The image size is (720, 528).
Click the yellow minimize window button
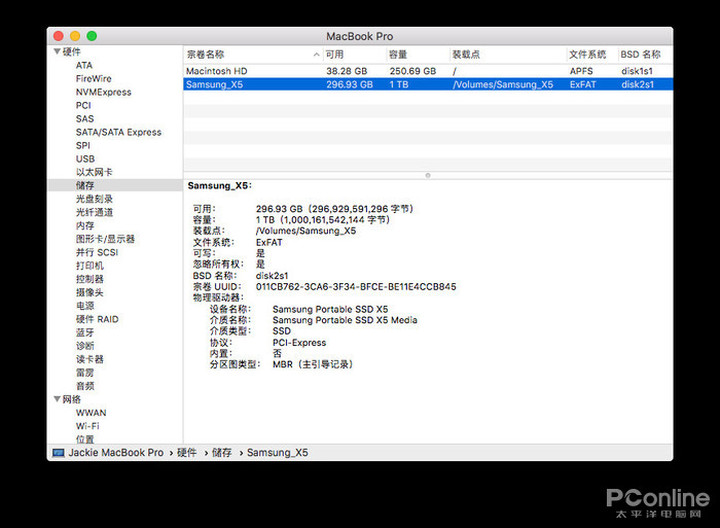pos(74,36)
